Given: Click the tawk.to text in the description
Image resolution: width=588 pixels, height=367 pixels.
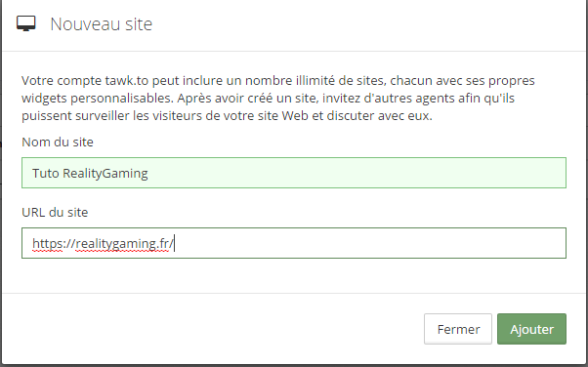Looking at the screenshot, I should coord(127,81).
